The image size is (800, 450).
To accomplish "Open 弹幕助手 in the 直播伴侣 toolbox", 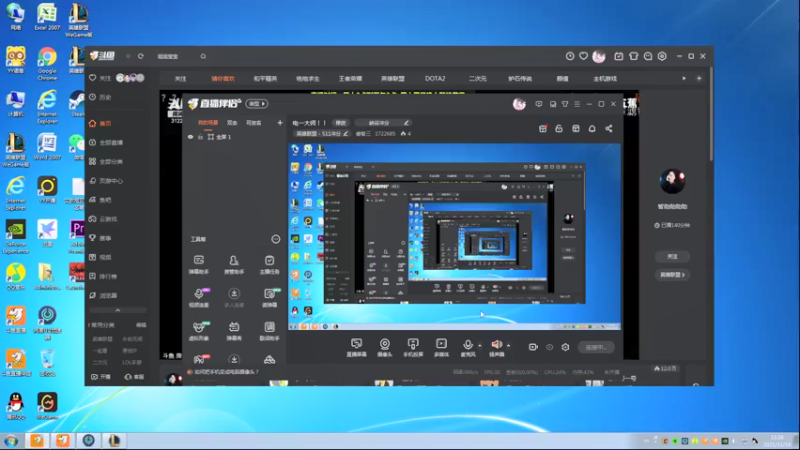I will (198, 265).
